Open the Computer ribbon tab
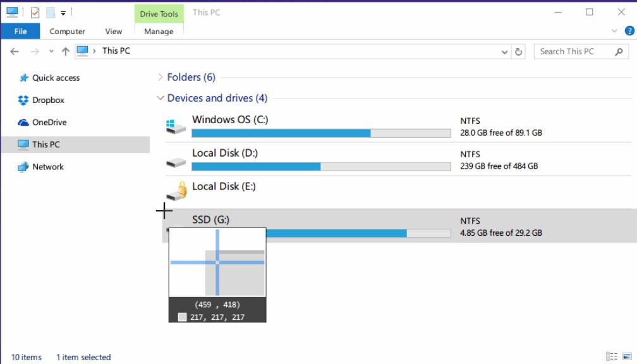 pyautogui.click(x=67, y=32)
